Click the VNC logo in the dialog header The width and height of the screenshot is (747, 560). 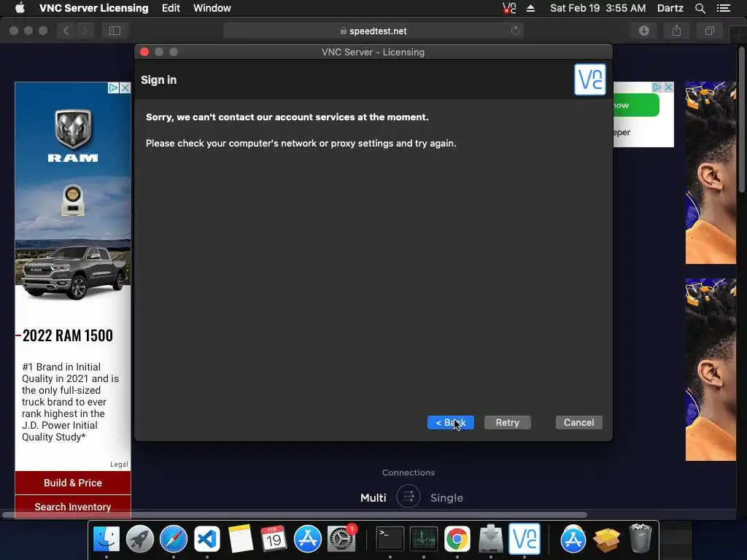click(x=589, y=79)
